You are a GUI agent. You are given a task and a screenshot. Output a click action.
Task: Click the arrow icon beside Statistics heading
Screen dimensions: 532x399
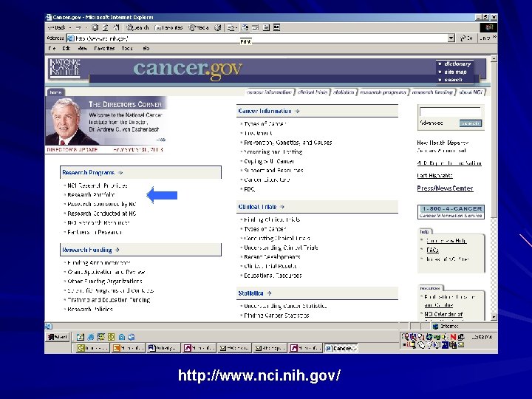point(270,293)
